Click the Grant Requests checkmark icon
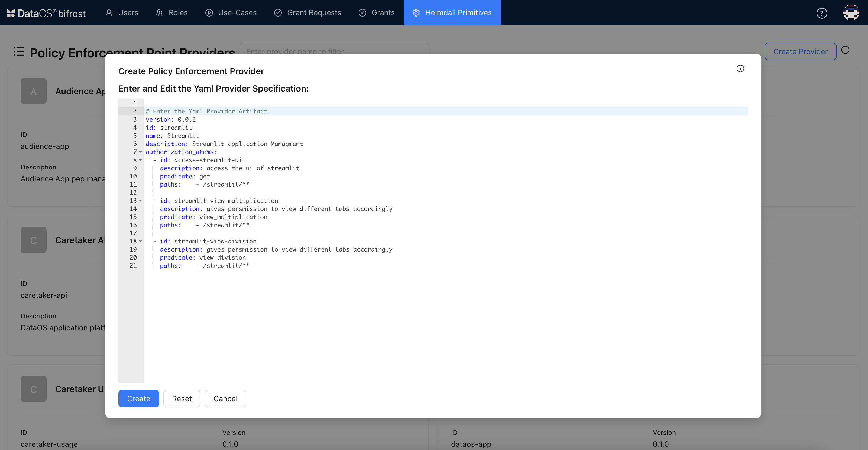Image resolution: width=868 pixels, height=450 pixels. (278, 13)
